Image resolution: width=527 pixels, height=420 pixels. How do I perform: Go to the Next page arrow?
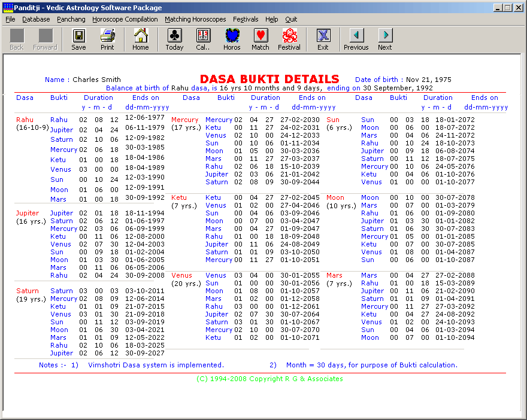(x=385, y=35)
